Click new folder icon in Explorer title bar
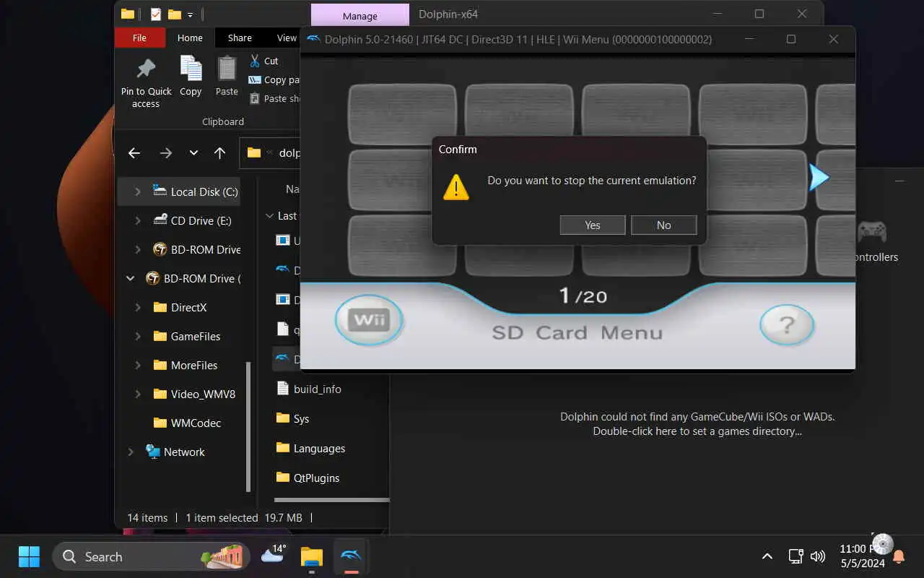924x578 pixels. point(174,14)
